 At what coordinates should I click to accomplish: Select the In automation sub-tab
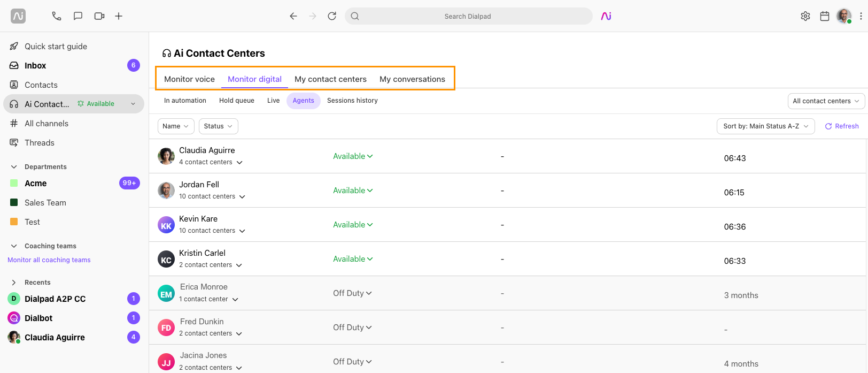(185, 101)
